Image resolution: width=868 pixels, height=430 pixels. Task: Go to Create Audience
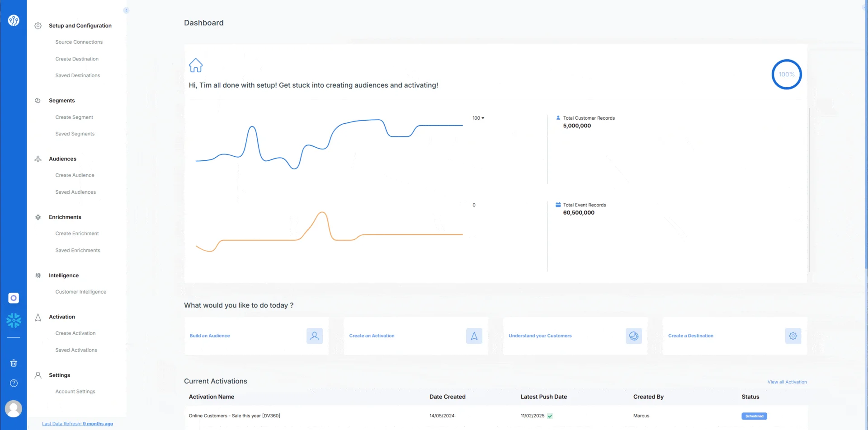point(75,175)
